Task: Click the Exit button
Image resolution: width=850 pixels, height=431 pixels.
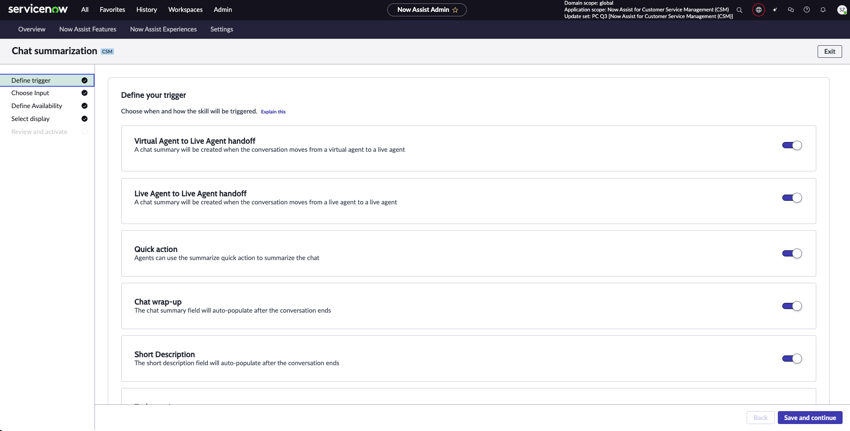Action: tap(829, 52)
